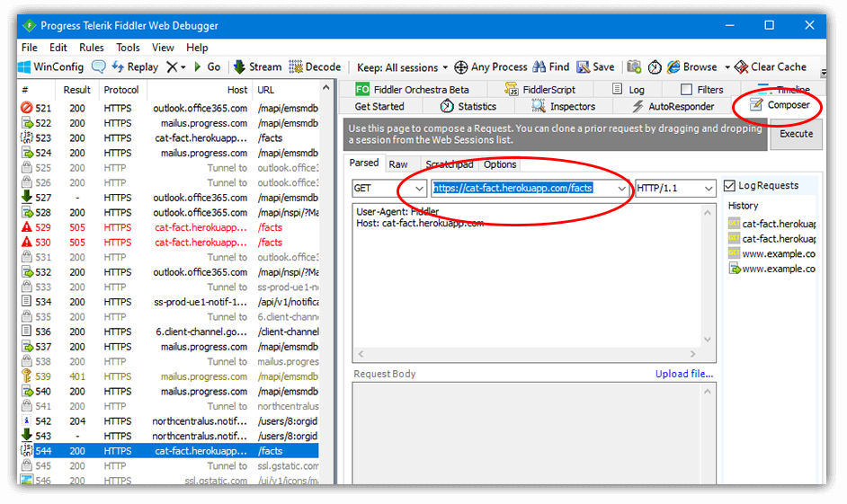This screenshot has height=504, width=847.
Task: Open the Filters tab
Action: click(702, 90)
